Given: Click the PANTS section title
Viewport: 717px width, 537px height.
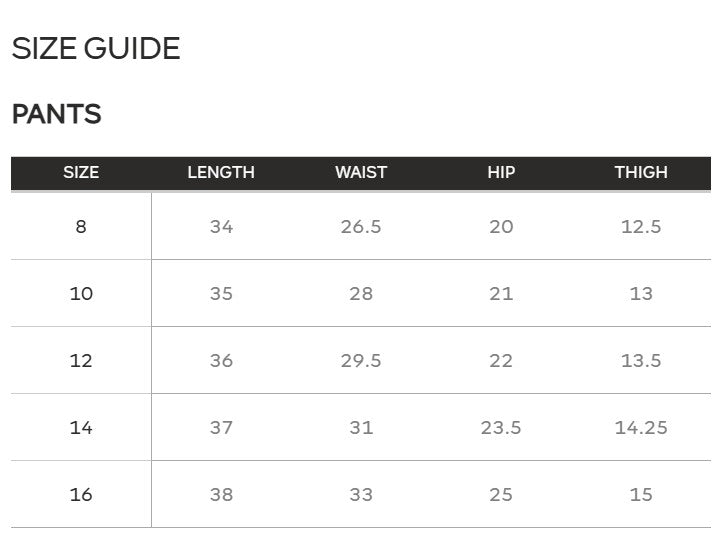Looking at the screenshot, I should point(57,115).
